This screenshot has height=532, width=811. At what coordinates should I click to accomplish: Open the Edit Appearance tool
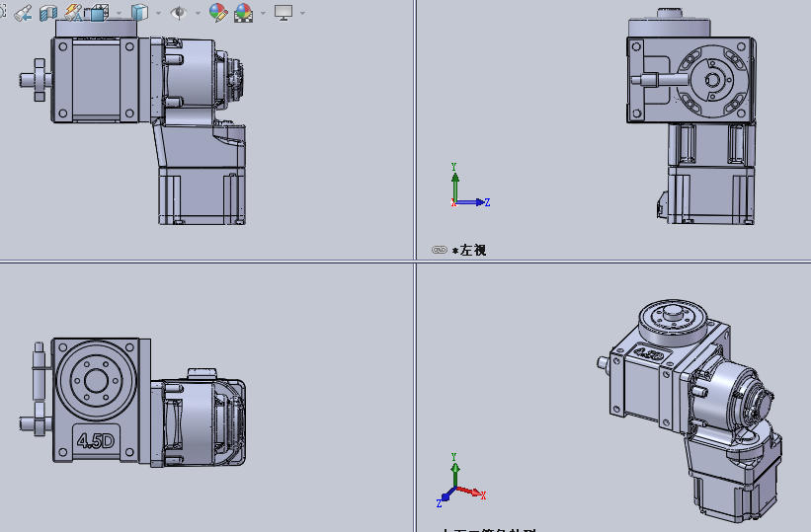pos(218,13)
